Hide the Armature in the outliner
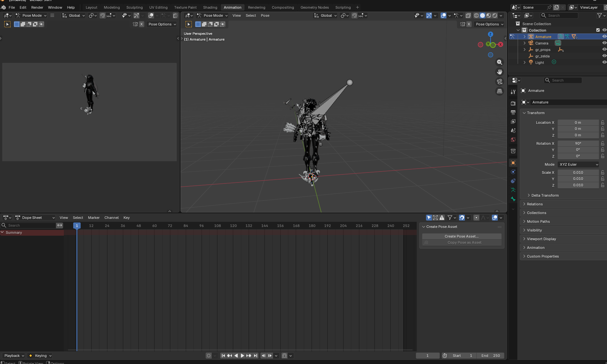Image resolution: width=607 pixels, height=364 pixels. coord(604,37)
